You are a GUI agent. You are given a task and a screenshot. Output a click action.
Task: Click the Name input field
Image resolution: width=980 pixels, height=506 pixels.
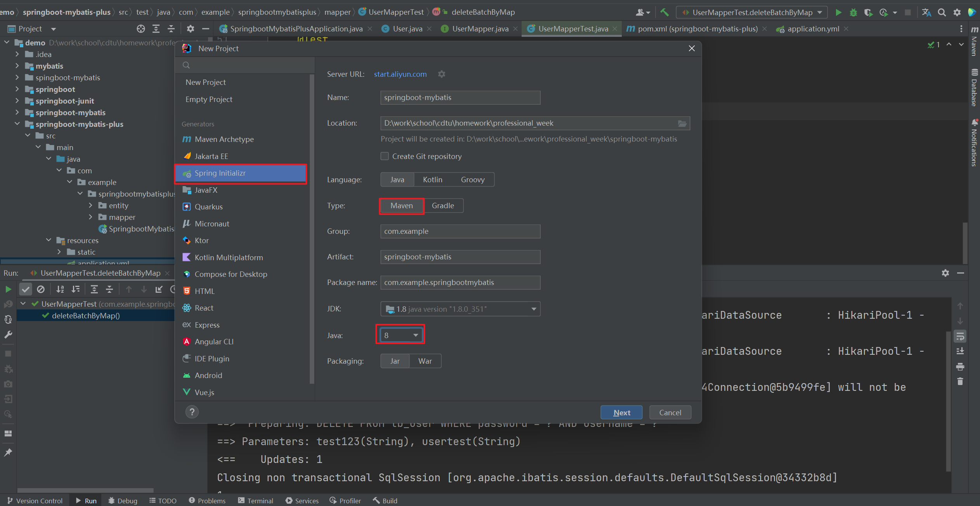(x=460, y=98)
